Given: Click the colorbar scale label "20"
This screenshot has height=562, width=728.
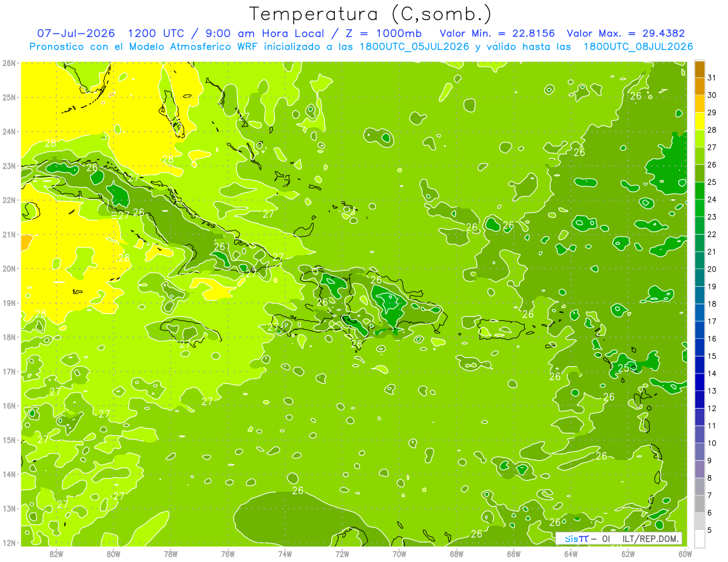Looking at the screenshot, I should tap(712, 269).
